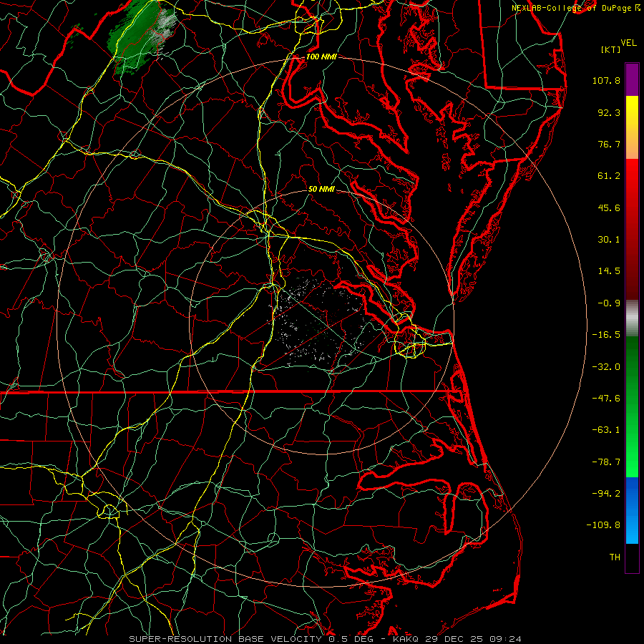This screenshot has width=644, height=644.
Task: Click the [KT] units label
Action: [x=611, y=49]
